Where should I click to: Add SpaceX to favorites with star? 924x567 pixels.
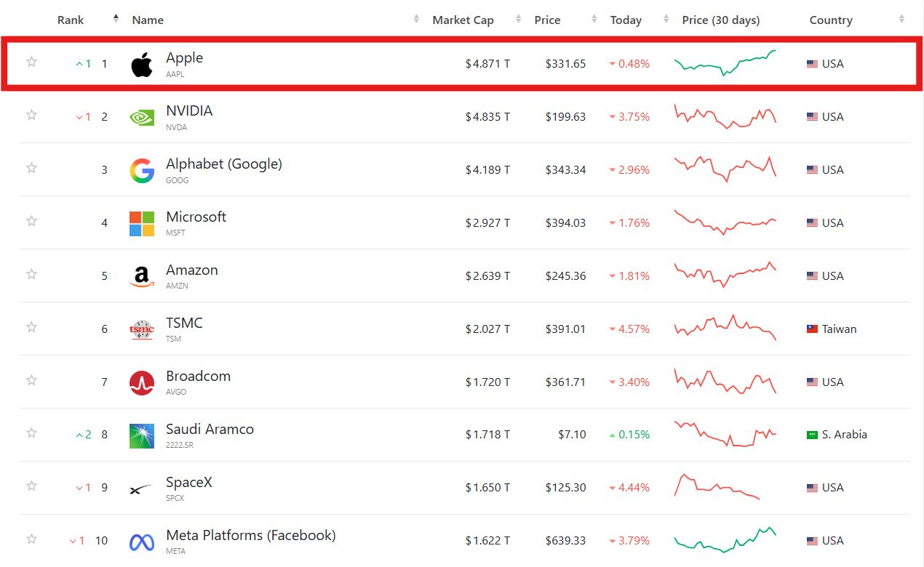[31, 486]
